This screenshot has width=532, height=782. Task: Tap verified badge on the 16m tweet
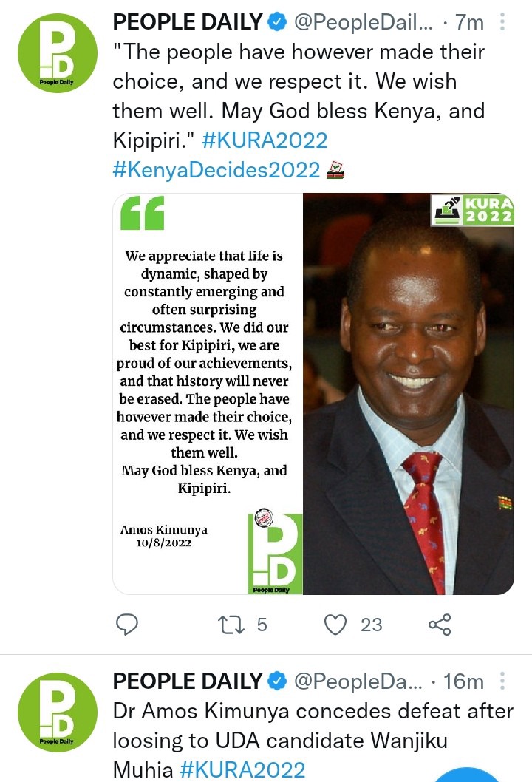[277, 681]
